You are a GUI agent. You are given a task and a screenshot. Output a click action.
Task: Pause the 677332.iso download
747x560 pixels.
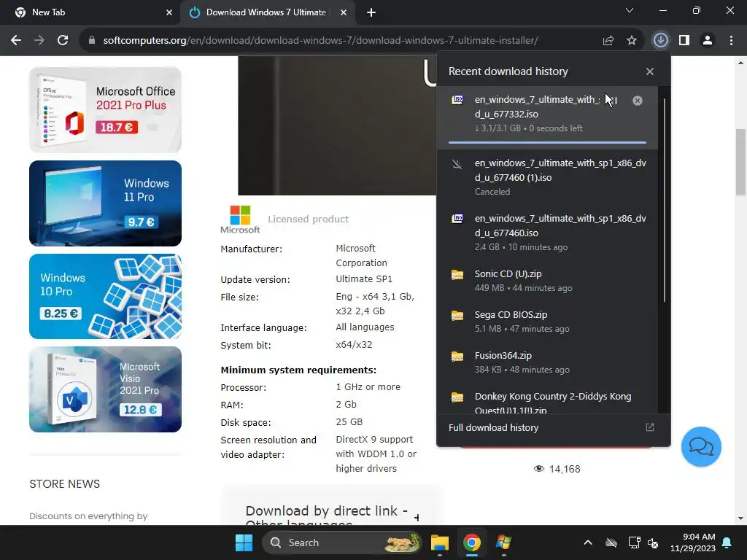615,101
